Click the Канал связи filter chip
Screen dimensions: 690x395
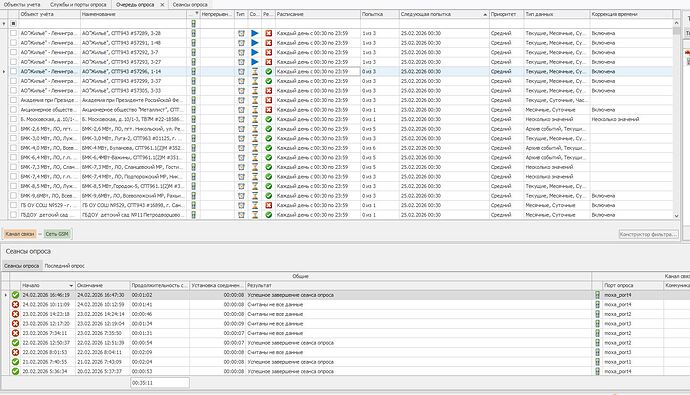pos(20,234)
